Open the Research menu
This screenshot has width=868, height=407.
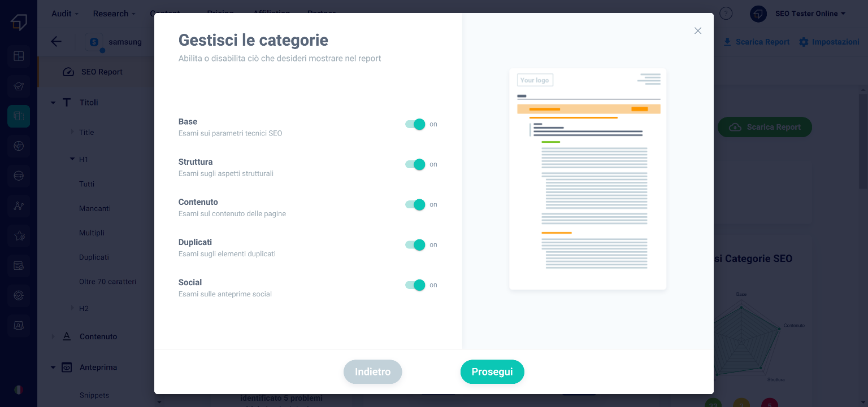click(x=114, y=14)
